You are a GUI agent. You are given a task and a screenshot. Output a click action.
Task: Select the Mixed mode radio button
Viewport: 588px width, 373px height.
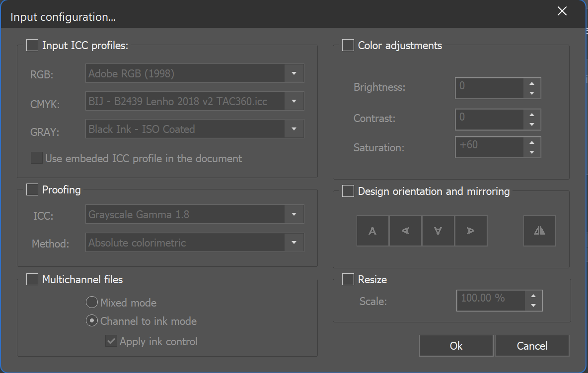coord(92,302)
